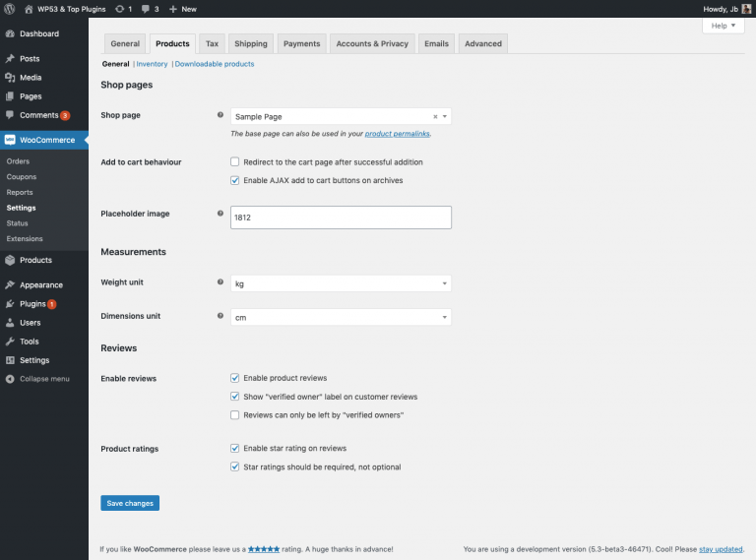Open the Weight unit kg dropdown
The height and width of the screenshot is (560, 756).
(341, 283)
